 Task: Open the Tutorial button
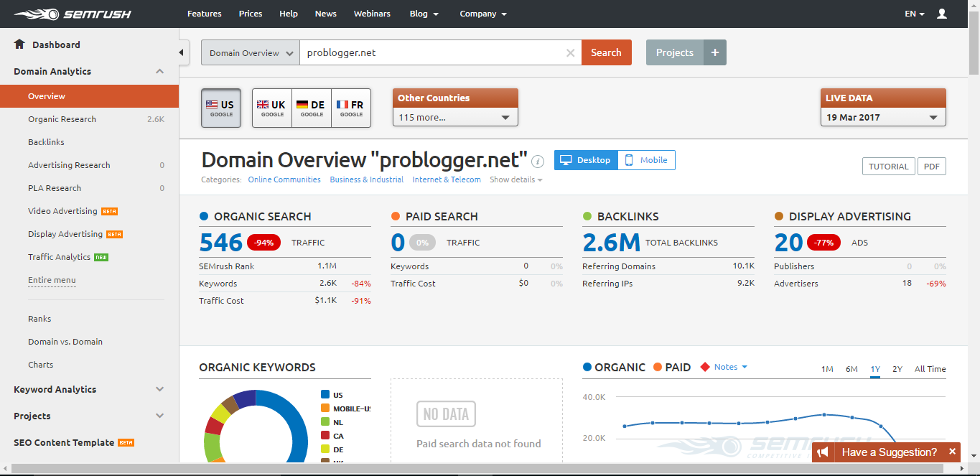point(888,167)
